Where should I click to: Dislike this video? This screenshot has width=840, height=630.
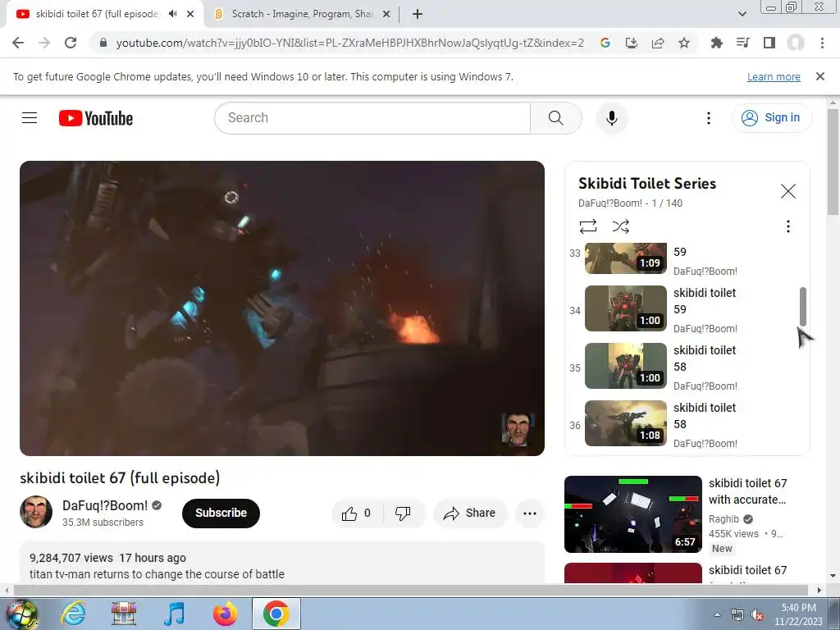[404, 514]
